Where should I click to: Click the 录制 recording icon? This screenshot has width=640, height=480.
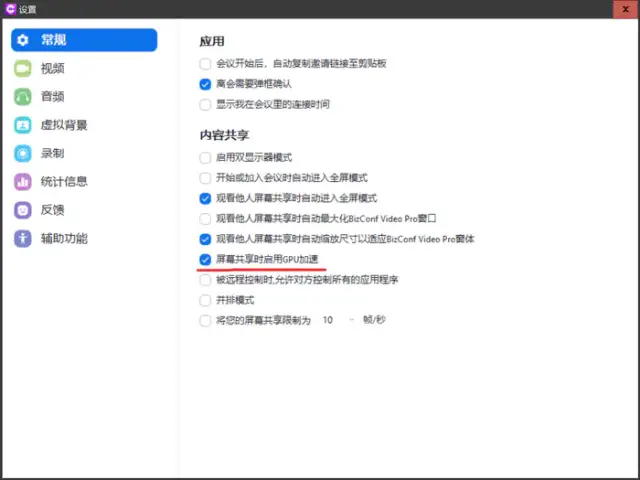click(x=23, y=153)
